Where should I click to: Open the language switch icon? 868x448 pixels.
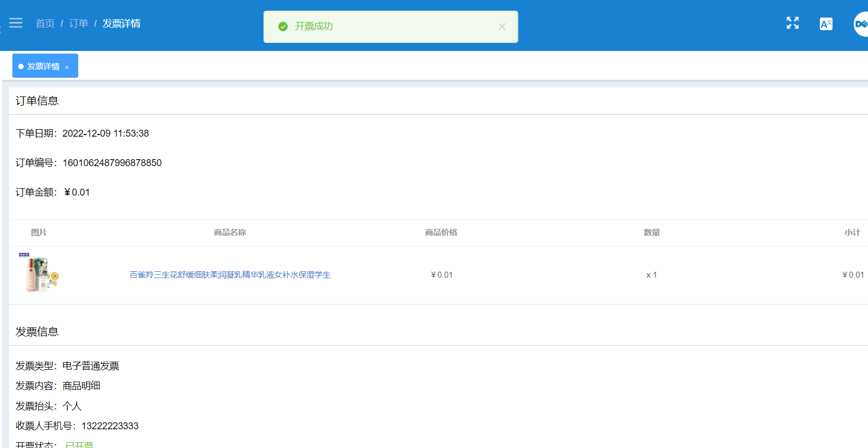[826, 24]
